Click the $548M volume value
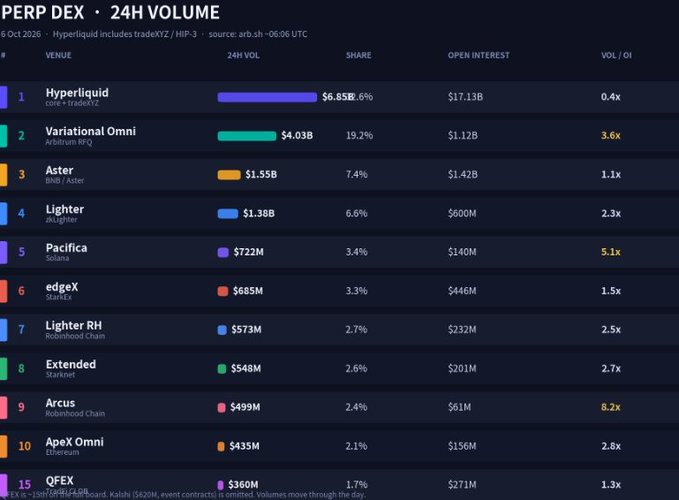This screenshot has width=679, height=500. coord(246,368)
